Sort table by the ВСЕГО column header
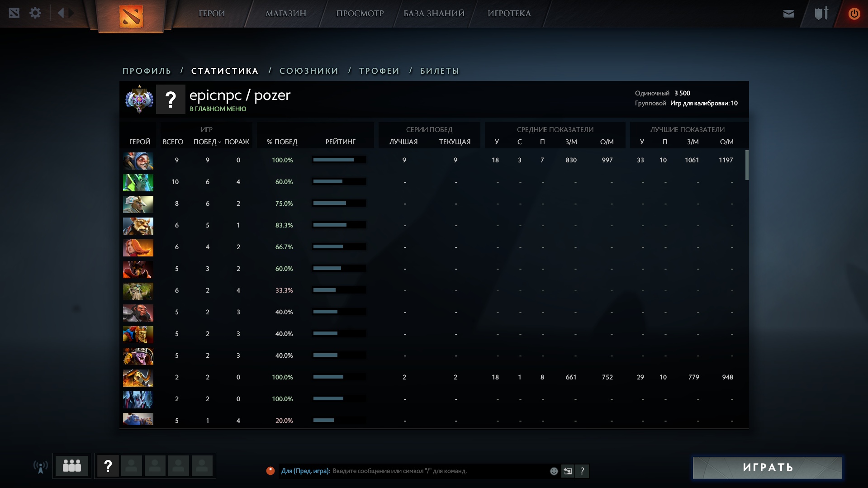Image resolution: width=868 pixels, height=488 pixels. click(x=173, y=142)
